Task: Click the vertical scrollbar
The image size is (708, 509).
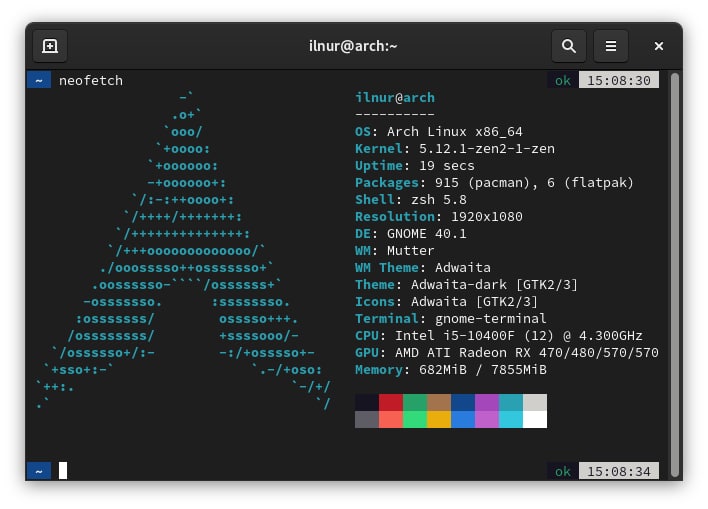Action: 675,274
